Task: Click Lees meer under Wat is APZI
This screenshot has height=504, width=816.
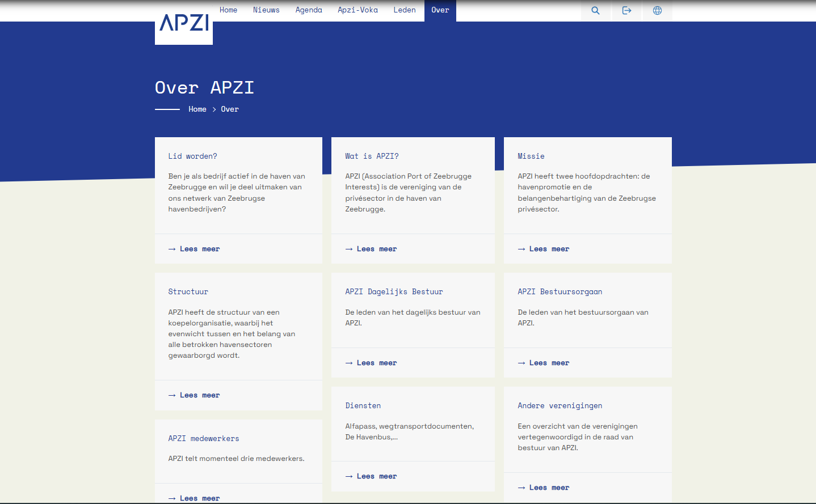Action: point(376,249)
